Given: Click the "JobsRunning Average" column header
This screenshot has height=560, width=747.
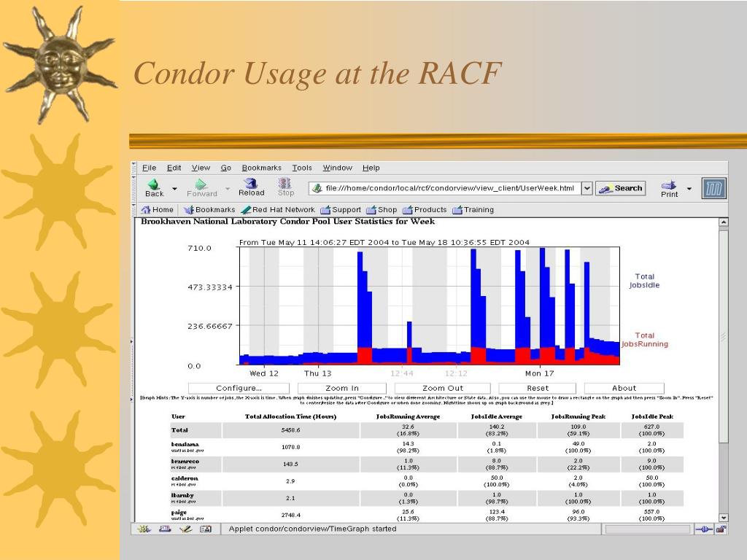Looking at the screenshot, I should (409, 416).
